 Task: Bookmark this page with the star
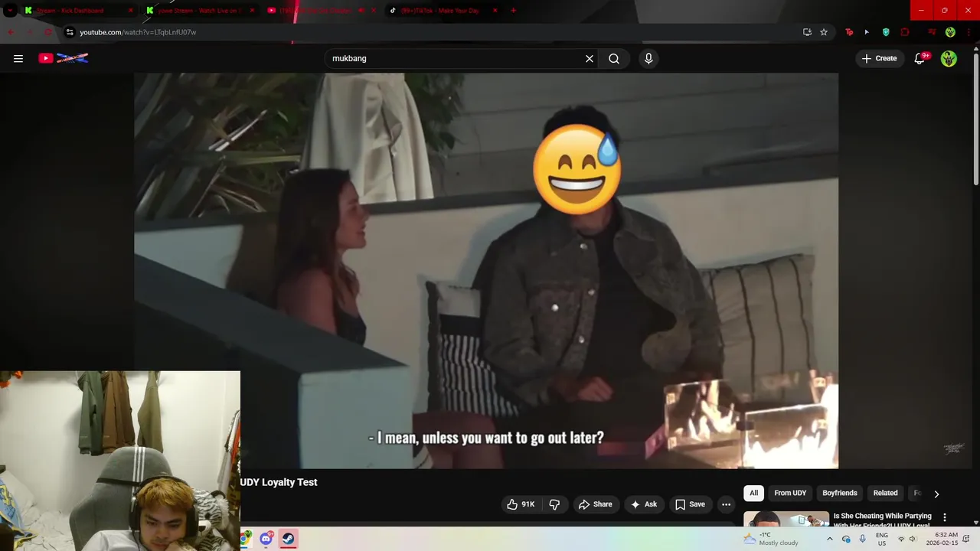(824, 32)
